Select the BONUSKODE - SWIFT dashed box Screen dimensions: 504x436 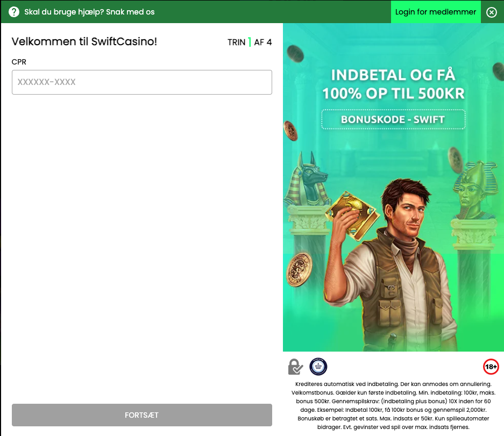tap(393, 119)
